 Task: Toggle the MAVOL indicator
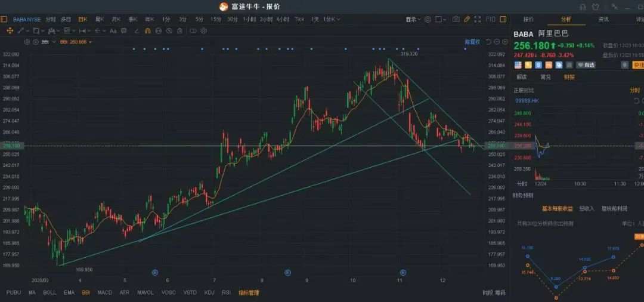(145, 292)
